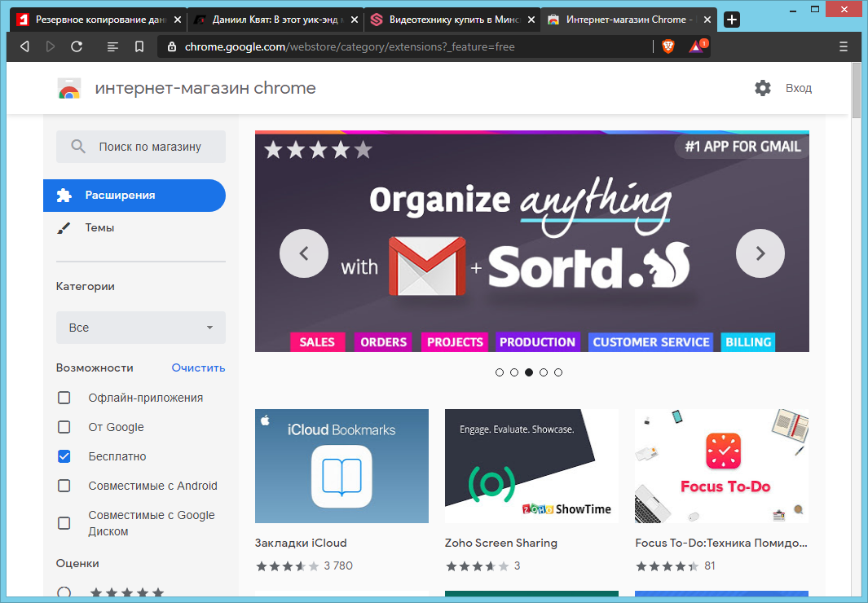868x603 pixels.
Task: Select first banner carousel dot
Action: [x=500, y=372]
